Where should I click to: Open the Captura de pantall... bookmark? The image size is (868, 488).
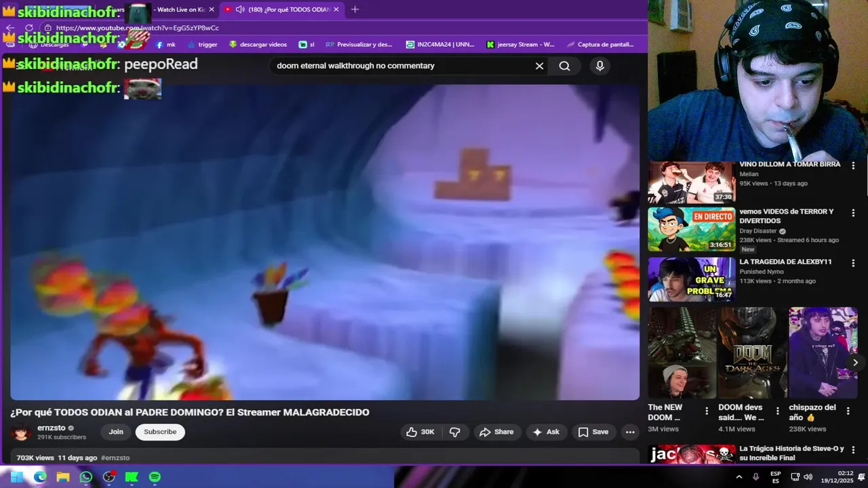(x=599, y=45)
